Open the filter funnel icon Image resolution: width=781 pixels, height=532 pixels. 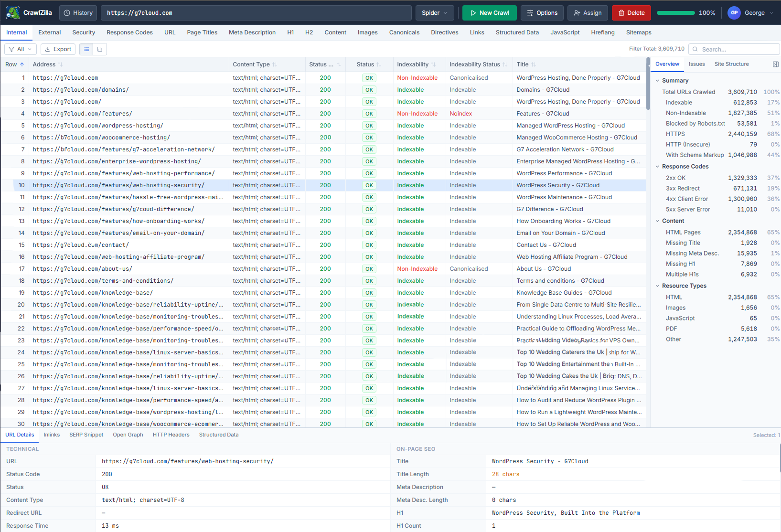(x=11, y=49)
